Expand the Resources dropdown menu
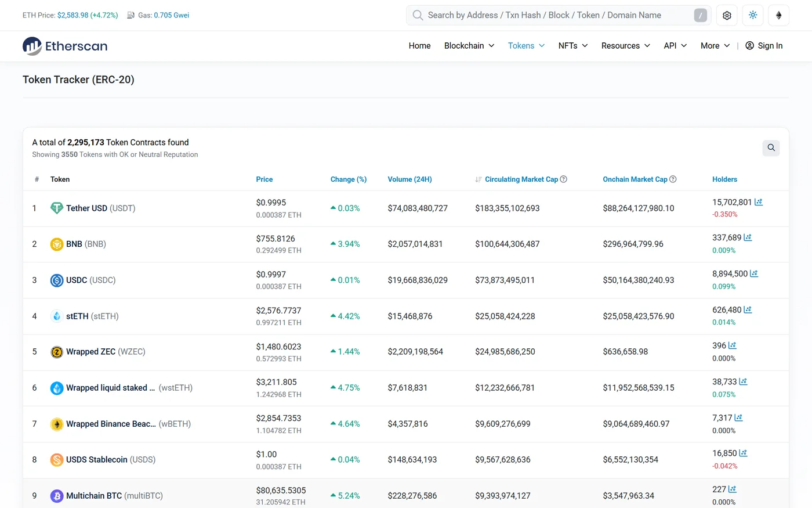Image resolution: width=812 pixels, height=508 pixels. [x=626, y=46]
